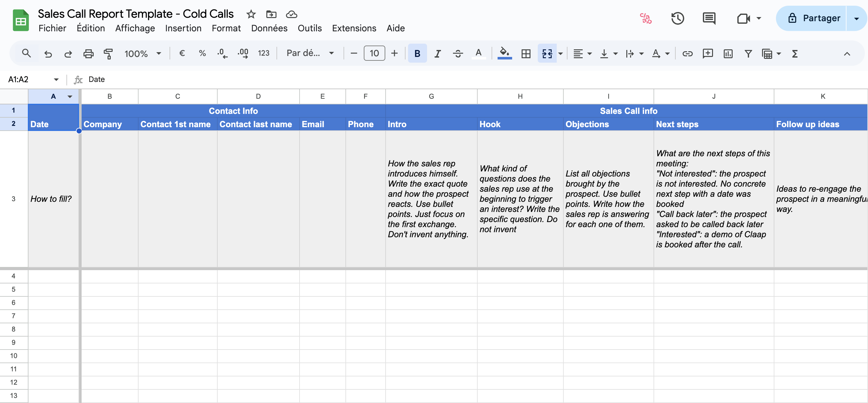Toggle bold formatting off
This screenshot has height=403, width=868.
(x=417, y=53)
